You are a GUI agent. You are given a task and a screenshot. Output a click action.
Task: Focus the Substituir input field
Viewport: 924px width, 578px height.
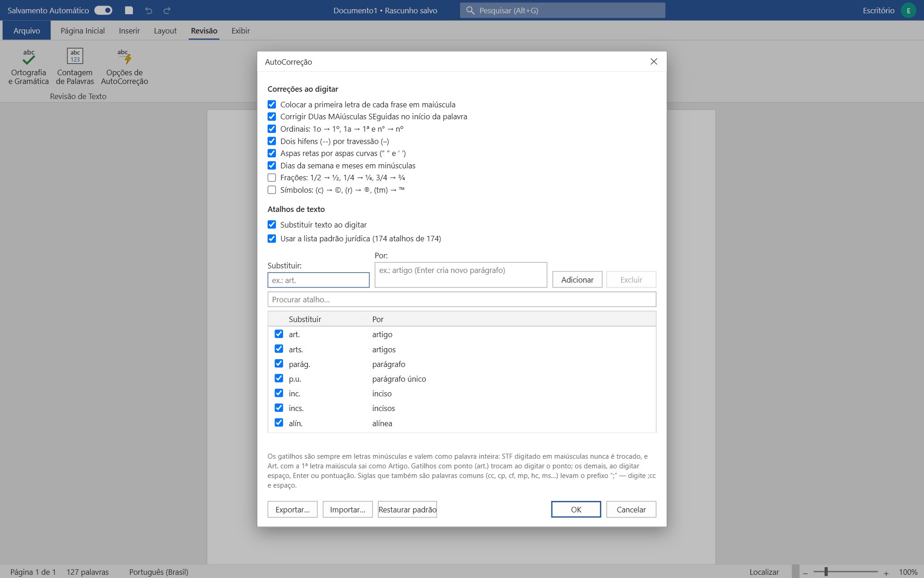[318, 280]
